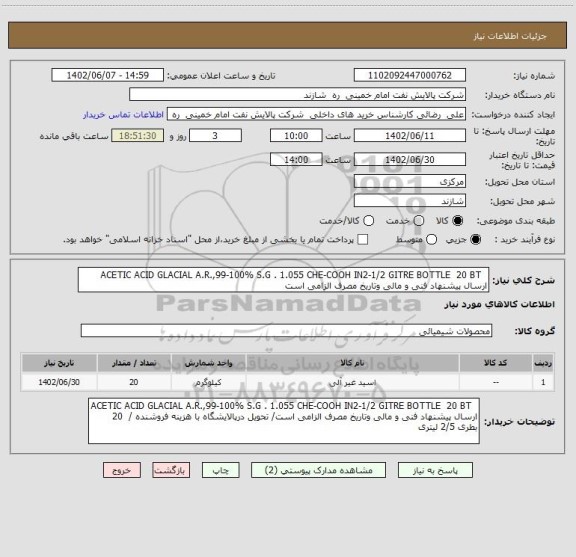The image size is (576, 557).
Task: Click the گروه کالا field محصولات شیمیایی
Action: point(286,331)
